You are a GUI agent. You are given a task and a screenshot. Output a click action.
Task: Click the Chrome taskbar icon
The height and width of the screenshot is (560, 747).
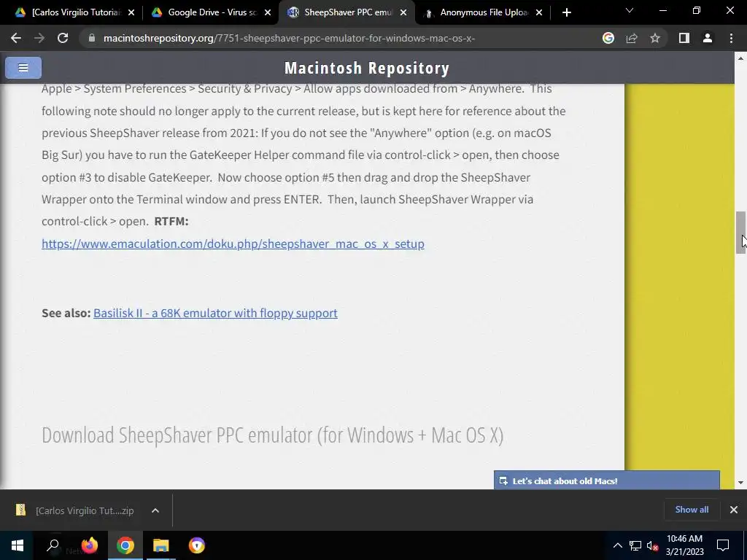click(125, 545)
